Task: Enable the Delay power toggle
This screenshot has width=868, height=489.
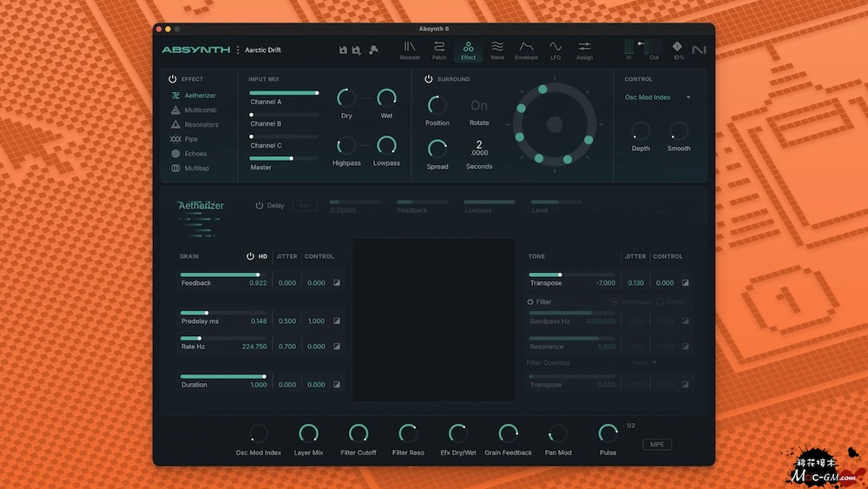Action: point(260,206)
